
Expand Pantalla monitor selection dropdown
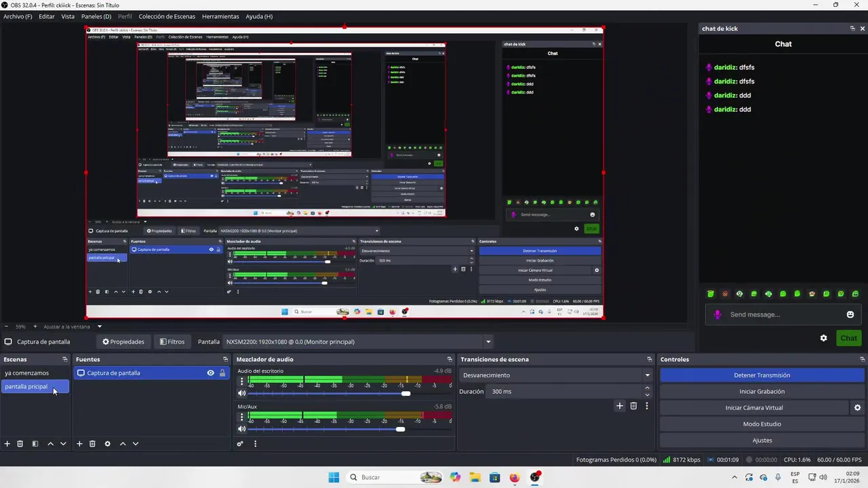coord(488,342)
